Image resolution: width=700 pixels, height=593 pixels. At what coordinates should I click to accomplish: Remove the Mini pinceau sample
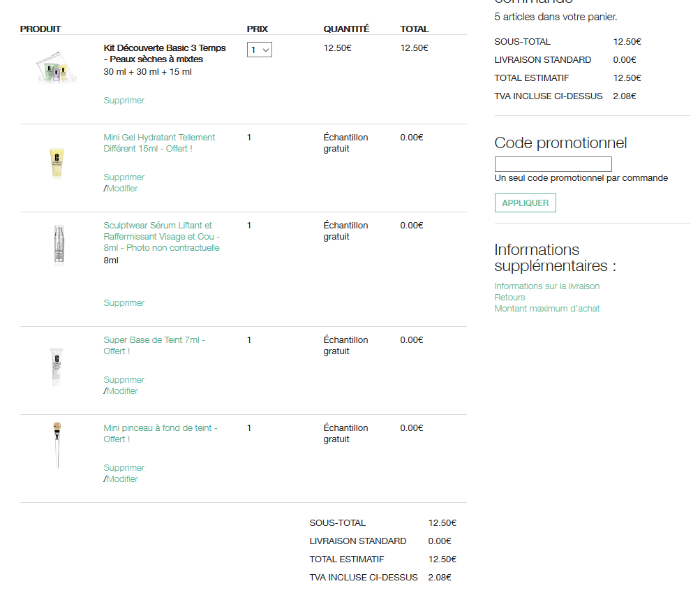coord(124,468)
